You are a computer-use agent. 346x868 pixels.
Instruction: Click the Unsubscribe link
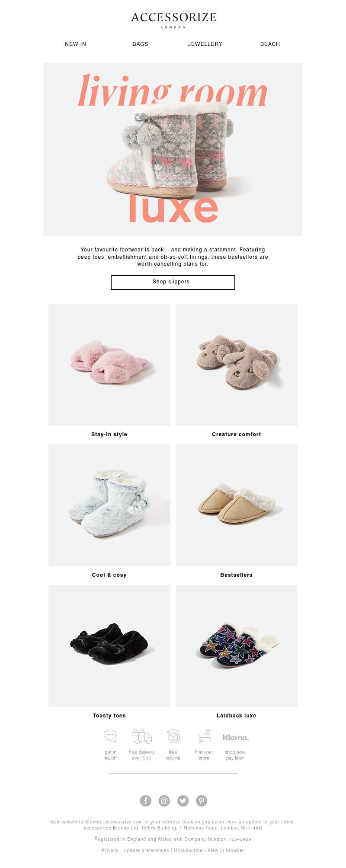coord(188,850)
